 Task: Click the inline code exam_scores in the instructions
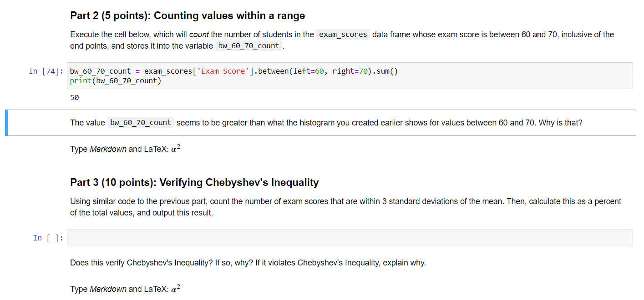tap(343, 34)
